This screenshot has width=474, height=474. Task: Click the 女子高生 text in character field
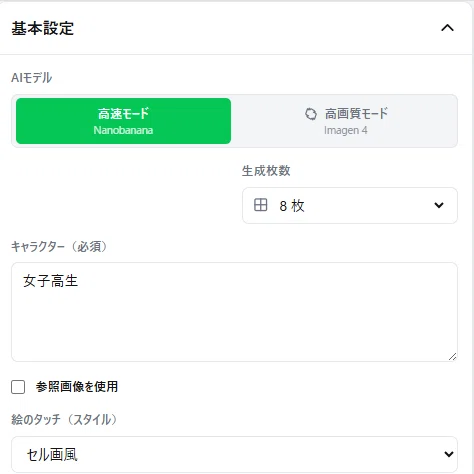pos(50,281)
